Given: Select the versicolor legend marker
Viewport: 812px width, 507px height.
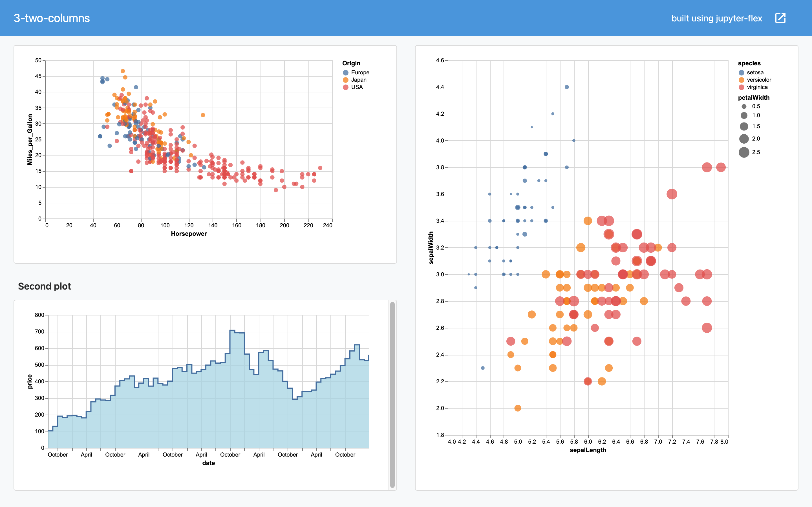Looking at the screenshot, I should coord(742,80).
